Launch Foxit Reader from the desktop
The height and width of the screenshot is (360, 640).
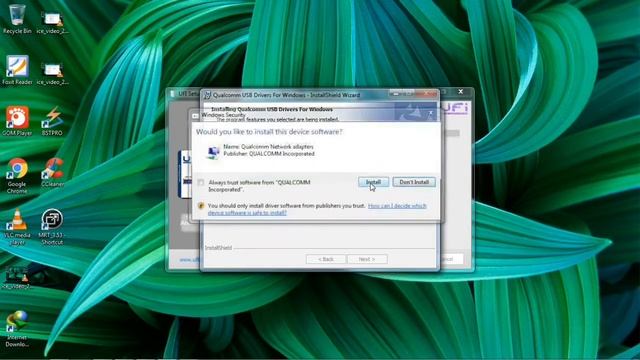pyautogui.click(x=17, y=70)
